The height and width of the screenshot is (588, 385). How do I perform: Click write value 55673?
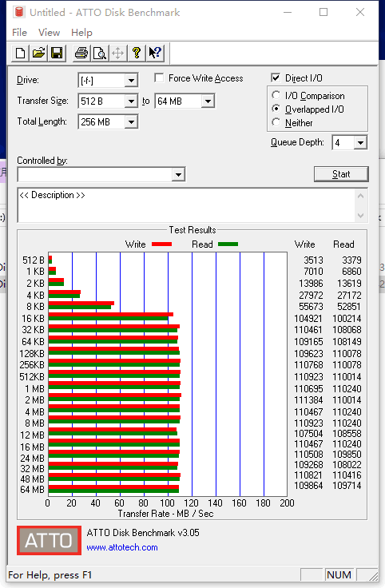point(311,306)
